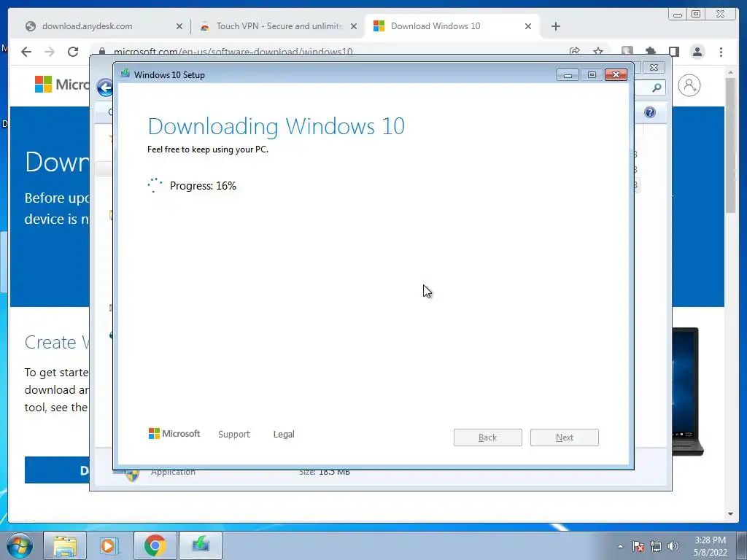This screenshot has height=560, width=747.
Task: Click the Chrome page vertical scrollbar
Action: [731, 145]
